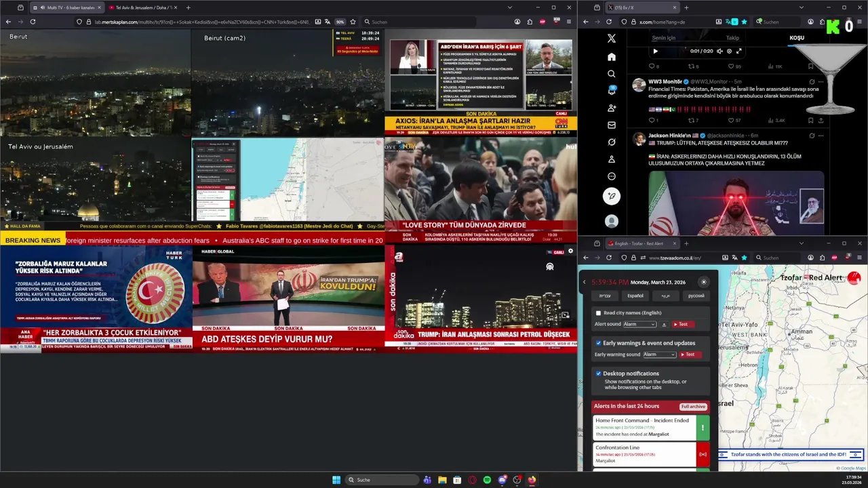Screen dimensions: 868x488
Task: Switch to Tel Aviv & Jerusalem tab
Action: coord(142,7)
